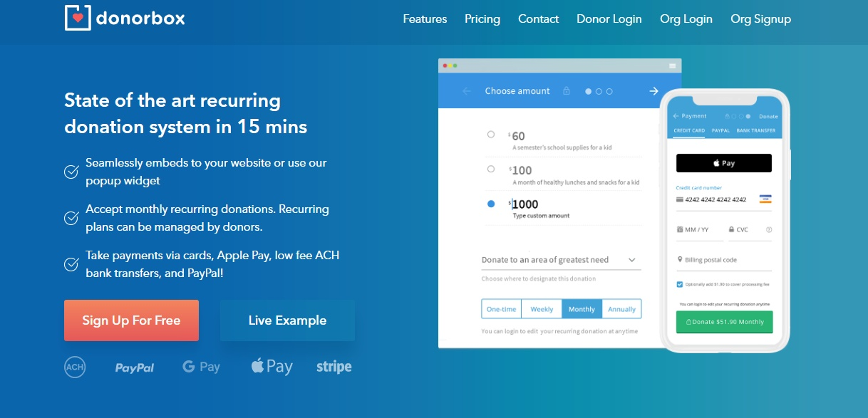The width and height of the screenshot is (868, 418).
Task: Click the checkmark beside monthly recurring donations
Action: [71, 219]
